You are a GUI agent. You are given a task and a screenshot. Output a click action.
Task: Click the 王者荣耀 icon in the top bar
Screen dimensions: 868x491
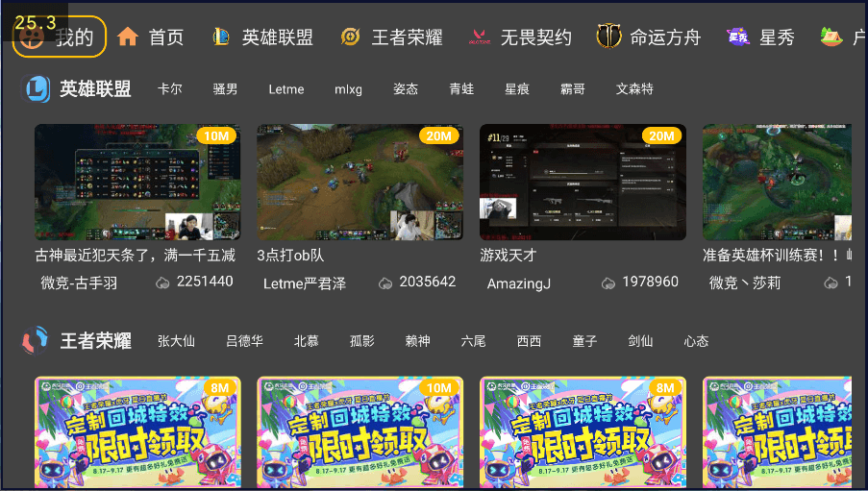click(x=351, y=37)
